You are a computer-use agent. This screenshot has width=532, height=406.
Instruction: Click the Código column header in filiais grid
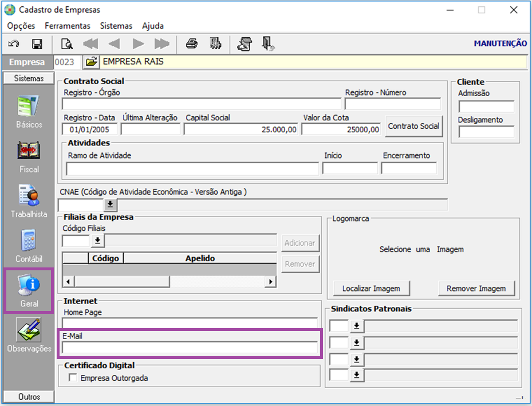coord(105,258)
